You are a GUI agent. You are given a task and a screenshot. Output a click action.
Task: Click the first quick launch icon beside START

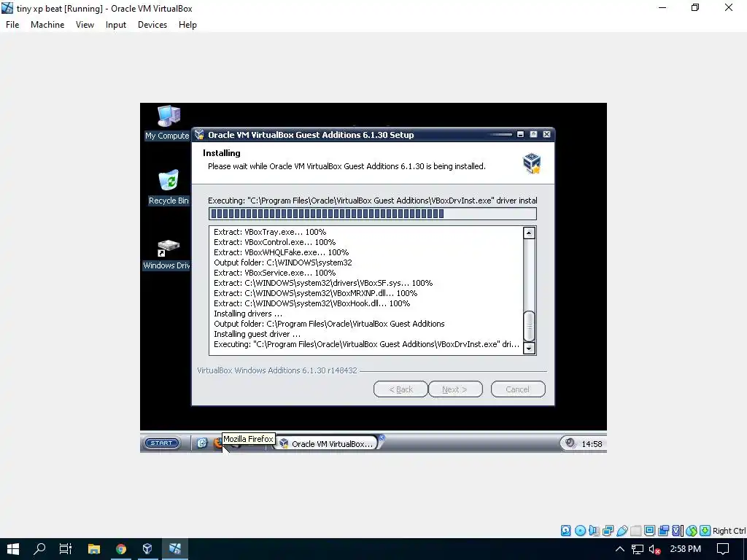(x=202, y=443)
